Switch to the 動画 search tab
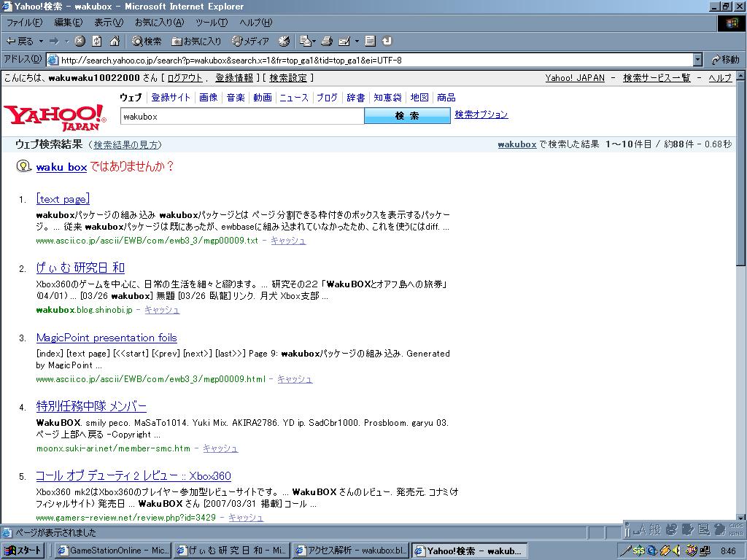 coord(263,98)
